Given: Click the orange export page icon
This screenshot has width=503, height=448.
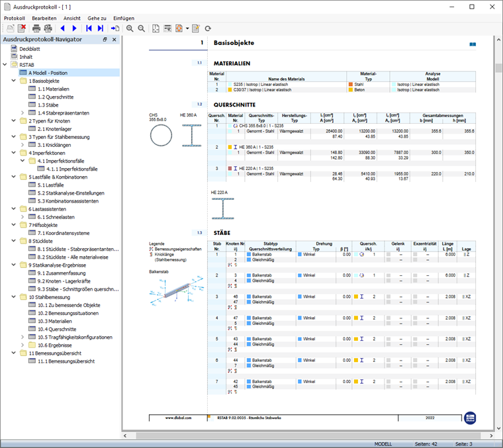Looking at the screenshot, I should [x=179, y=28].
